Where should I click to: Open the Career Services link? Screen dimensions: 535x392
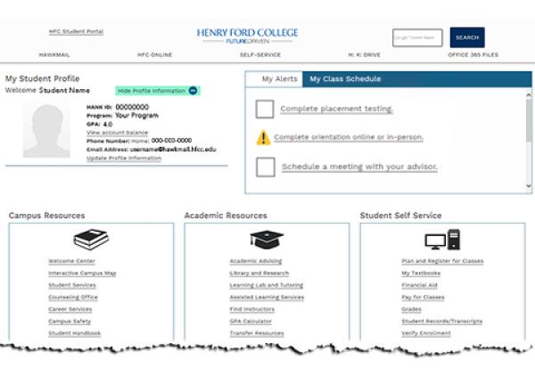coord(70,309)
